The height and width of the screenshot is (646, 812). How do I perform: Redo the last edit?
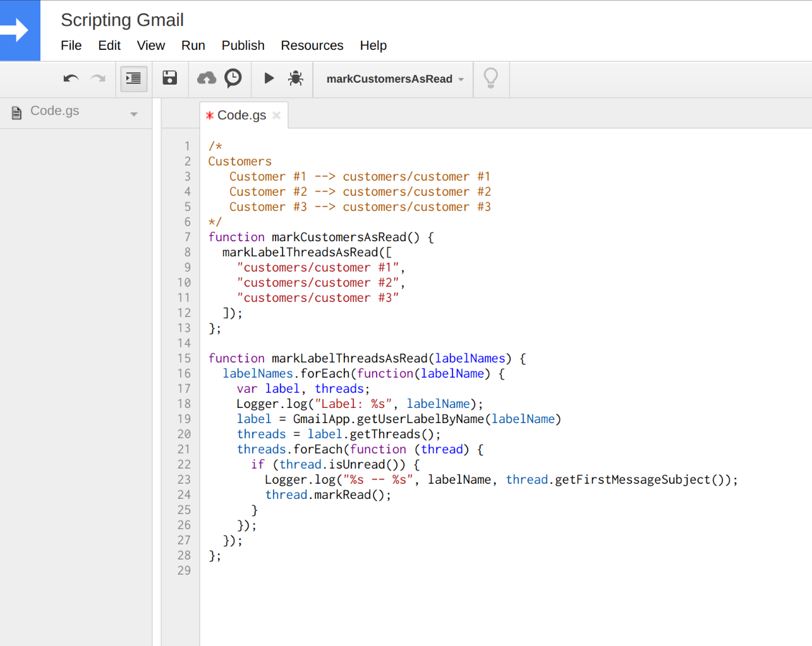tap(98, 78)
